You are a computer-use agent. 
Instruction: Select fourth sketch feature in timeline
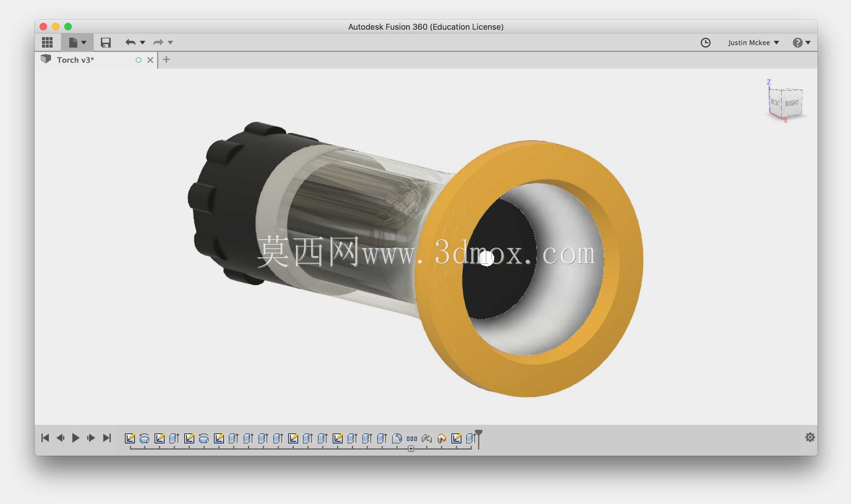click(219, 438)
